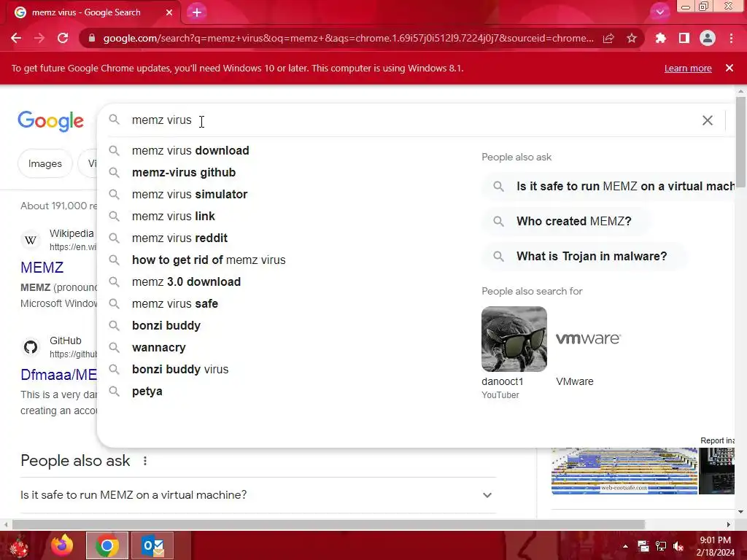
Task: Open a new tab with plus button
Action: pos(197,12)
